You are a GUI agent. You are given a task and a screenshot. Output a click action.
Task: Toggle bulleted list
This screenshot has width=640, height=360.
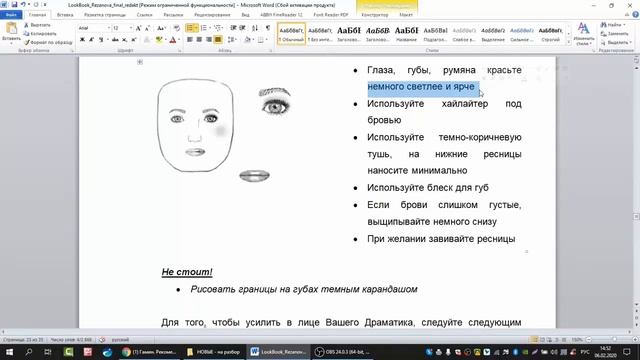[x=189, y=28]
